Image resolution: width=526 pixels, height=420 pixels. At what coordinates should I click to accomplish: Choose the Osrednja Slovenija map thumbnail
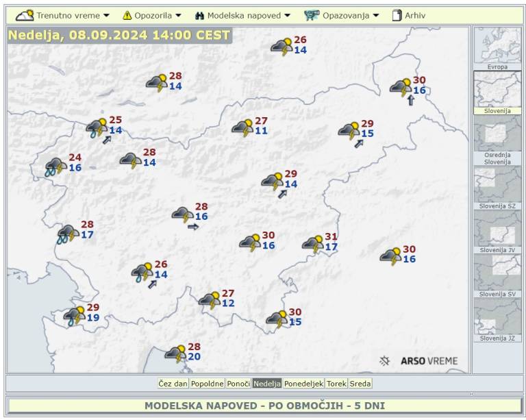[497, 140]
